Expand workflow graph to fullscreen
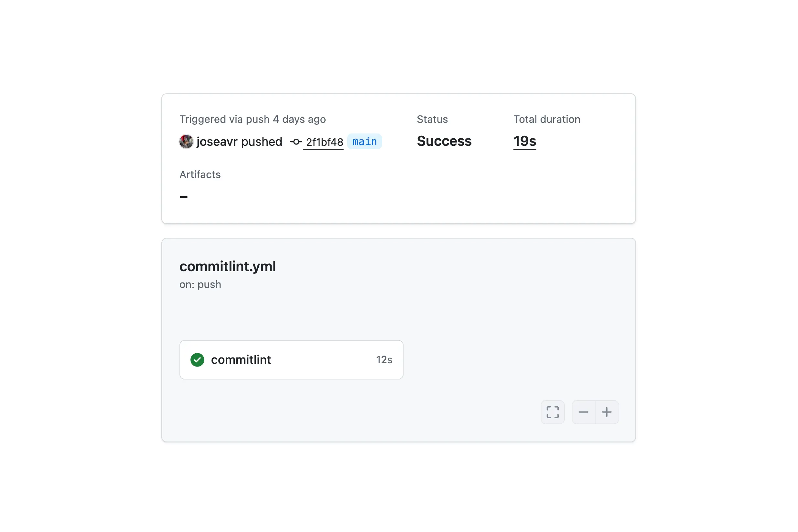 click(552, 412)
